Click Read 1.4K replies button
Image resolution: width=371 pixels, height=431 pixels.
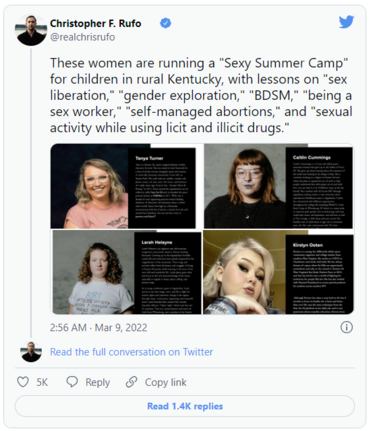tap(185, 406)
